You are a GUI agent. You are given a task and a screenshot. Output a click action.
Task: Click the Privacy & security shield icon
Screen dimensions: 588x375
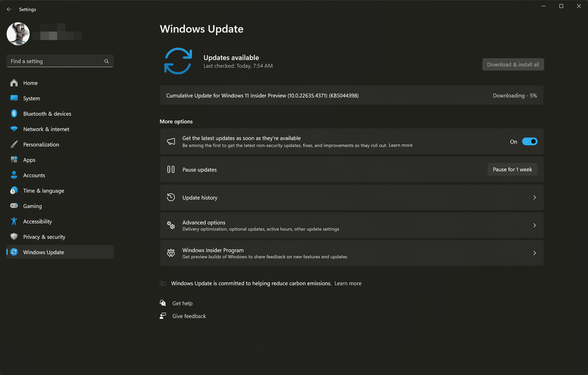tap(14, 237)
